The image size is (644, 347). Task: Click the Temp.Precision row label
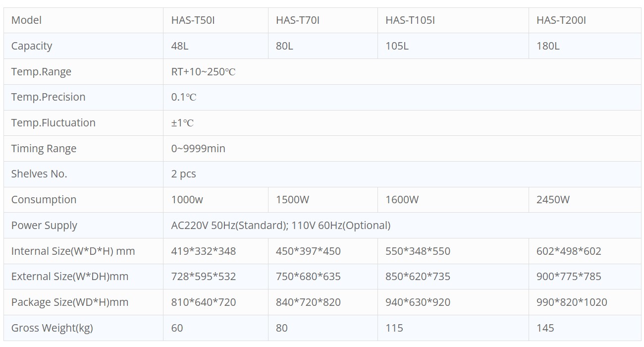pyautogui.click(x=48, y=97)
